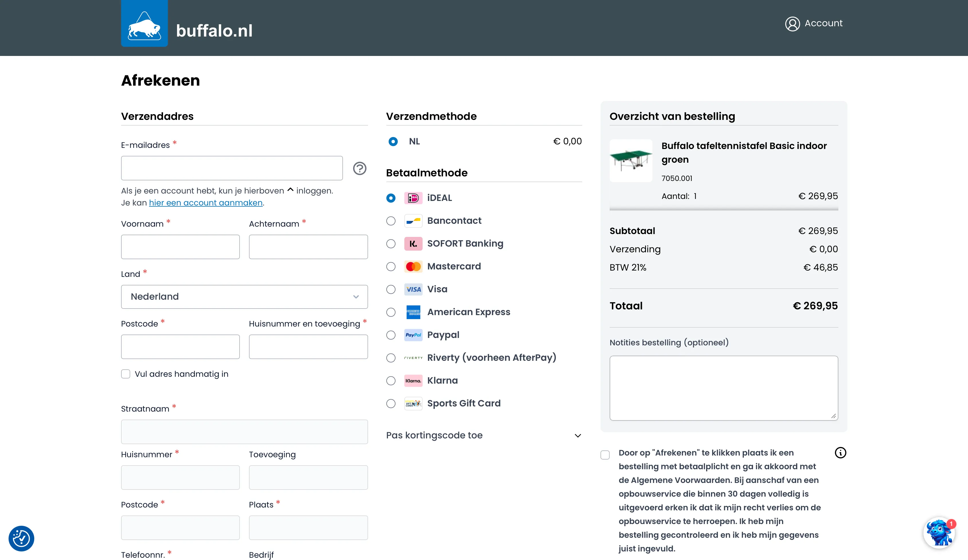Open the blue buffalo chat mascot

[939, 533]
